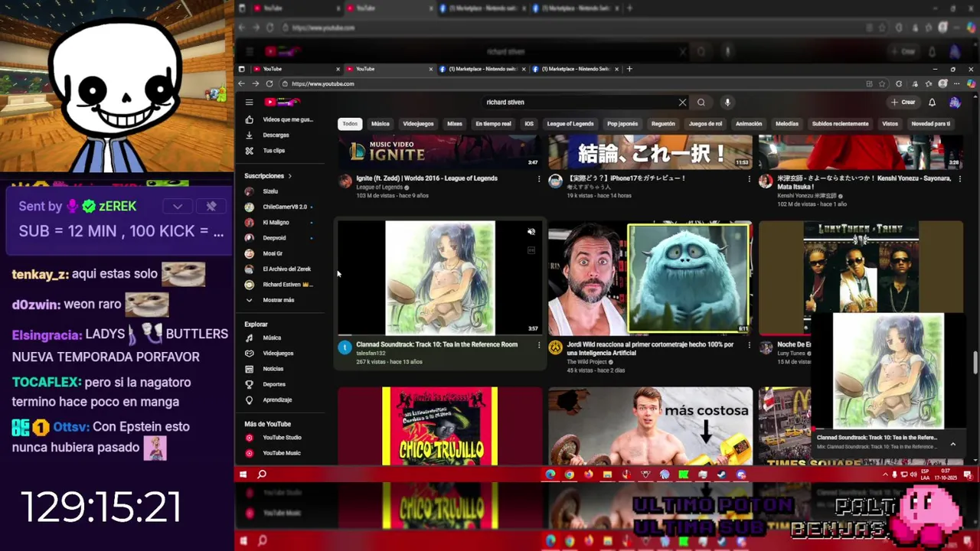Select 'En tiempo real' filter chip
Screen dimensions: 980x551
click(493, 124)
